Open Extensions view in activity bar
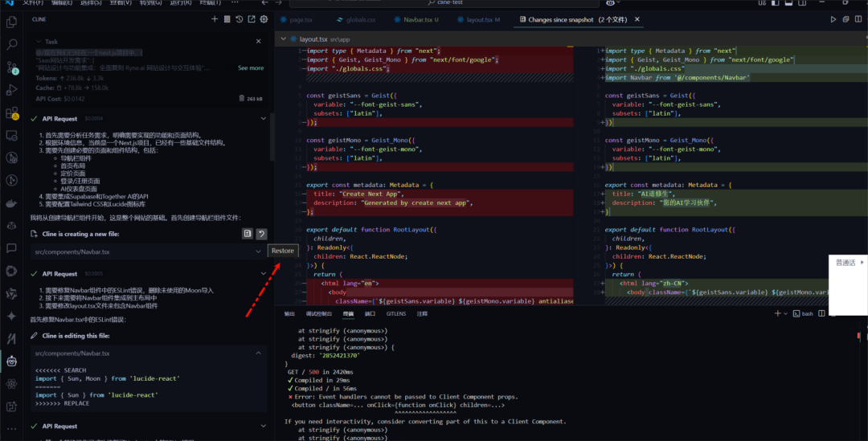This screenshot has height=441, width=868. 12,113
